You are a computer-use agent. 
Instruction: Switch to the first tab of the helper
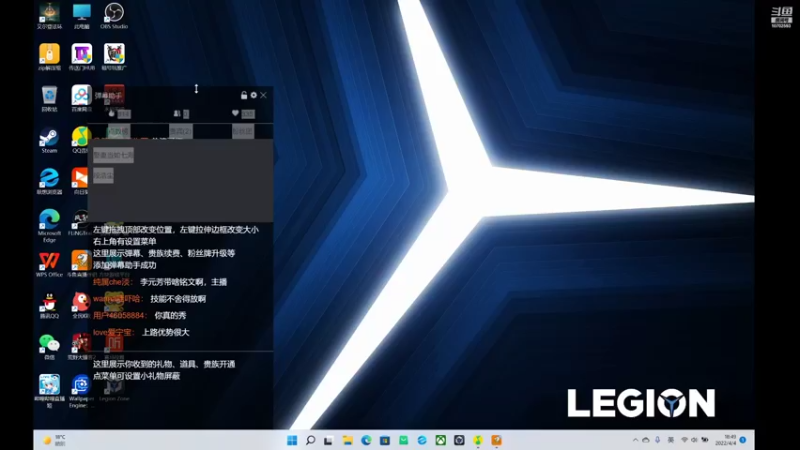[x=118, y=132]
